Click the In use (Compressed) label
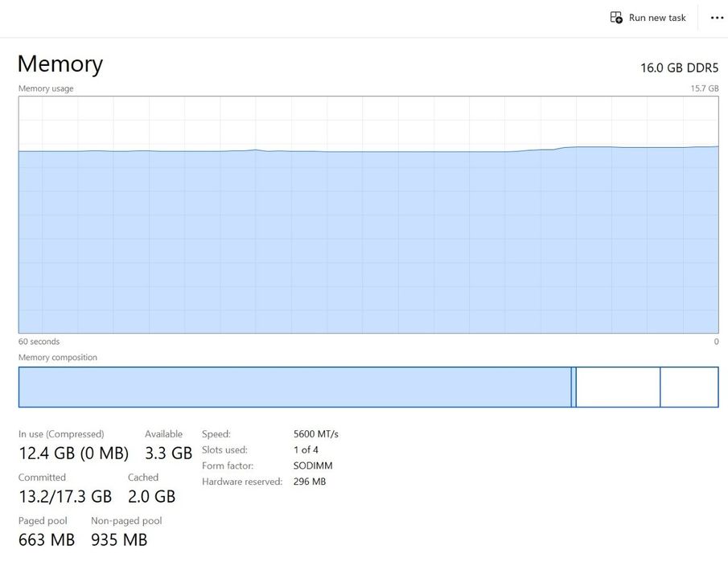The height and width of the screenshot is (562, 728). [x=61, y=434]
